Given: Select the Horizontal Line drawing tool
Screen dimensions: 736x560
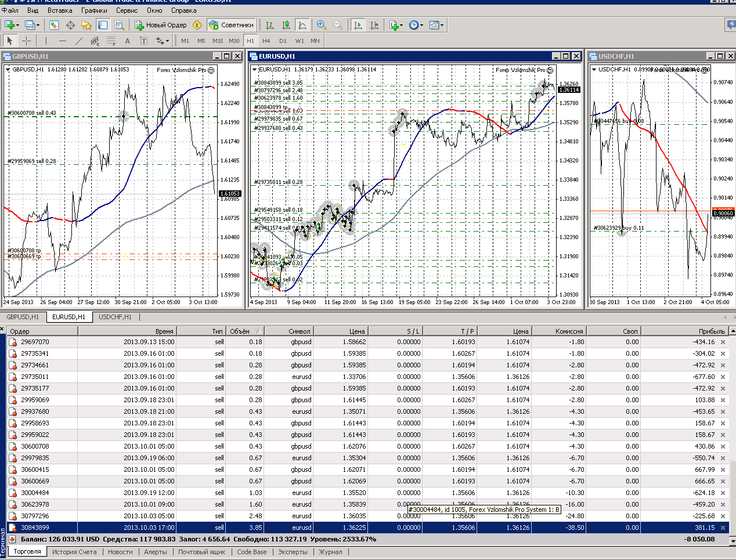Looking at the screenshot, I should click(62, 41).
